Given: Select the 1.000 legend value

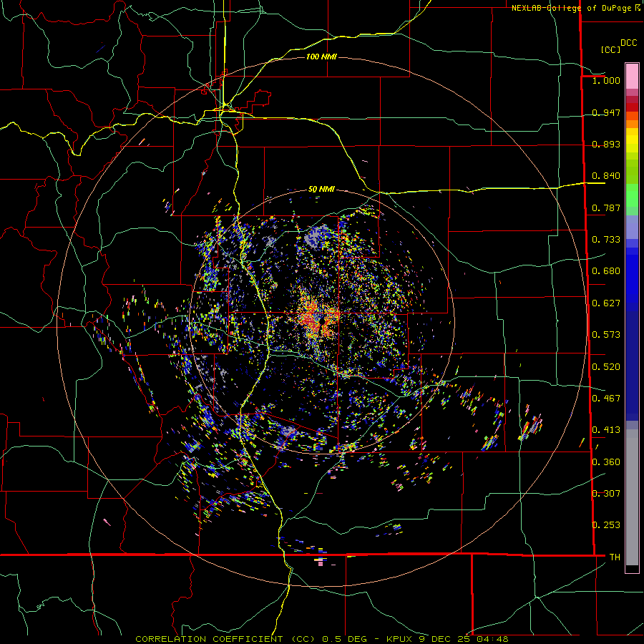Looking at the screenshot, I should [606, 81].
